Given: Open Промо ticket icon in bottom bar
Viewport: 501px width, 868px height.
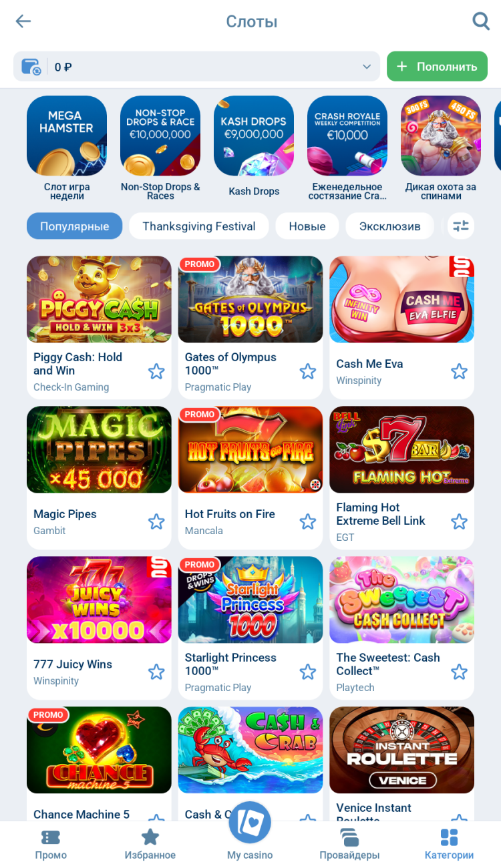Looking at the screenshot, I should tap(51, 837).
